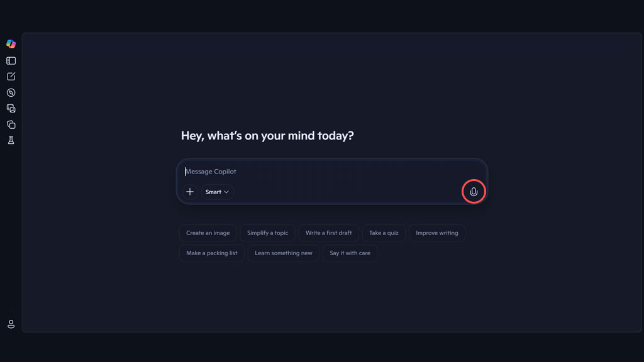Click the Copilot logo icon
644x362 pixels.
point(11,44)
